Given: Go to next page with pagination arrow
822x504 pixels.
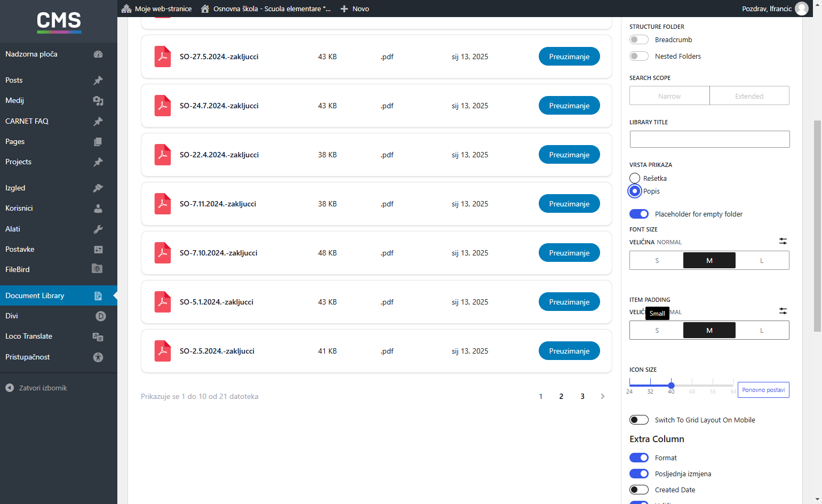Looking at the screenshot, I should (603, 396).
